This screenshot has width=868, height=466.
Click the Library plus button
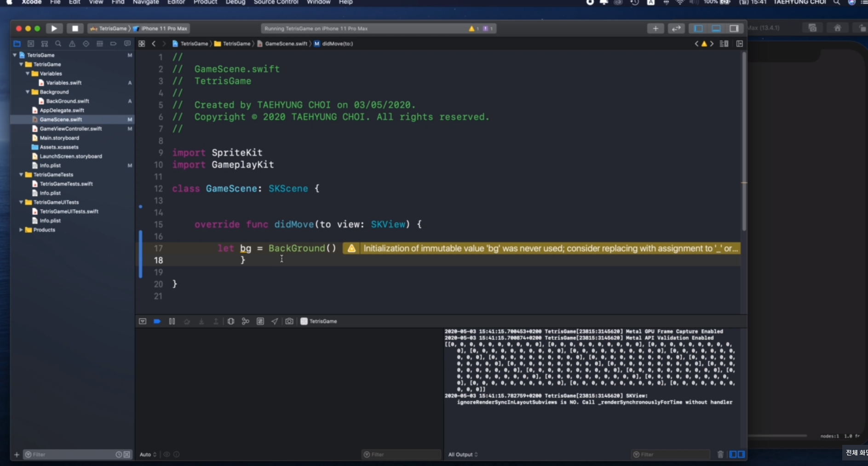655,28
